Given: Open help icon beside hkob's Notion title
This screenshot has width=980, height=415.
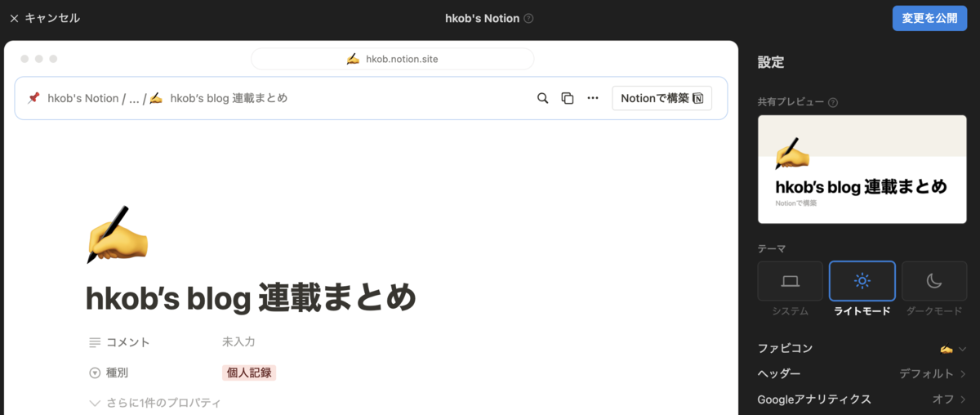Looking at the screenshot, I should [x=528, y=18].
